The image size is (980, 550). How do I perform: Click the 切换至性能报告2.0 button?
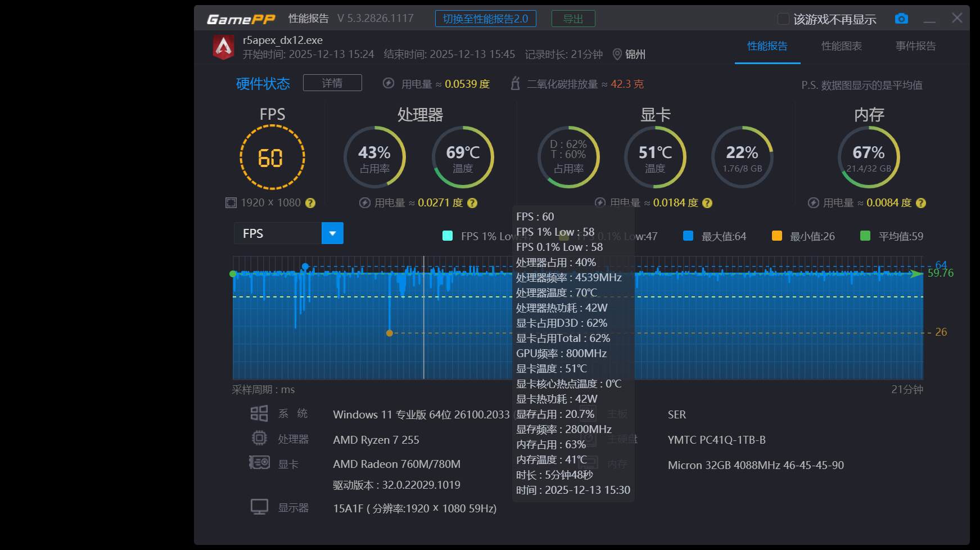pyautogui.click(x=486, y=19)
